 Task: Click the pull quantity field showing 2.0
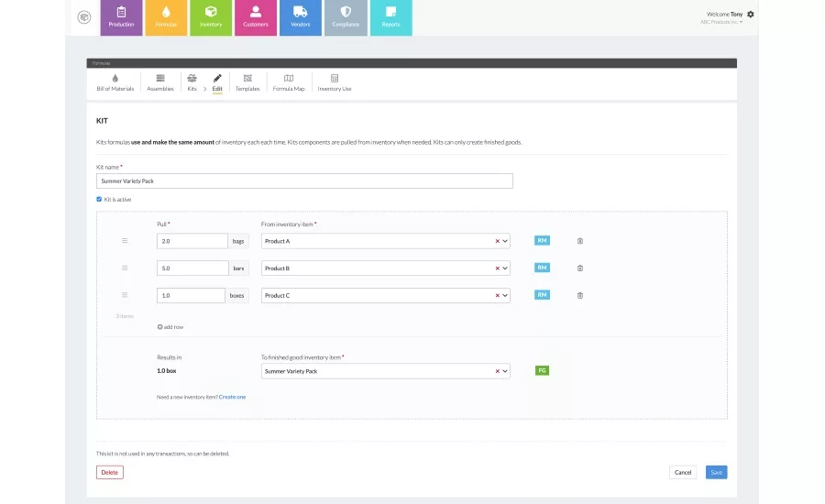coord(192,241)
